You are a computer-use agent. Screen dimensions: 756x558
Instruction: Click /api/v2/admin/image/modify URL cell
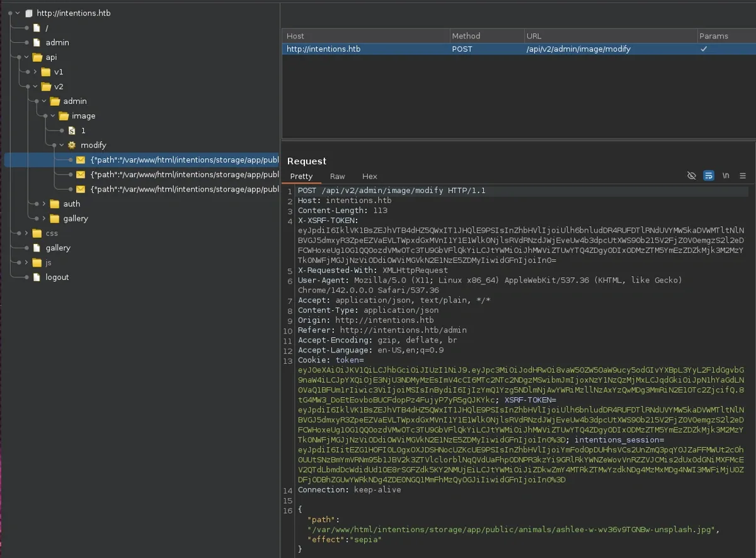pos(610,49)
